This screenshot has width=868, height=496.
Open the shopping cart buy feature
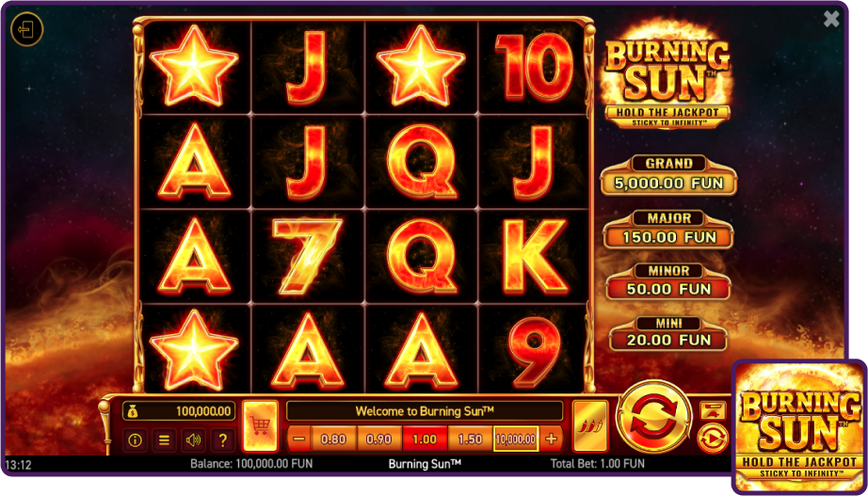260,426
